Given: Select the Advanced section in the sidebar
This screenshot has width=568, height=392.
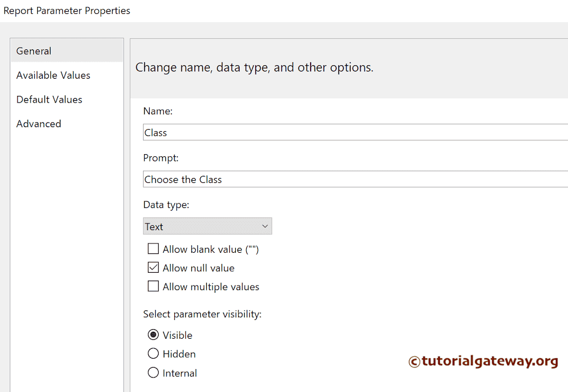Looking at the screenshot, I should point(38,124).
